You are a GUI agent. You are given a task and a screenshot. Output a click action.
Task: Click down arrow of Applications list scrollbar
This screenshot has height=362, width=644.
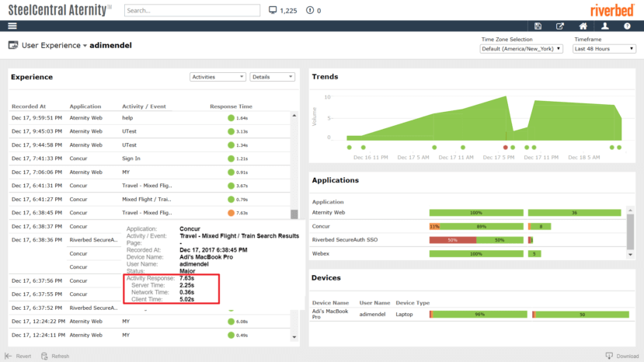point(631,255)
